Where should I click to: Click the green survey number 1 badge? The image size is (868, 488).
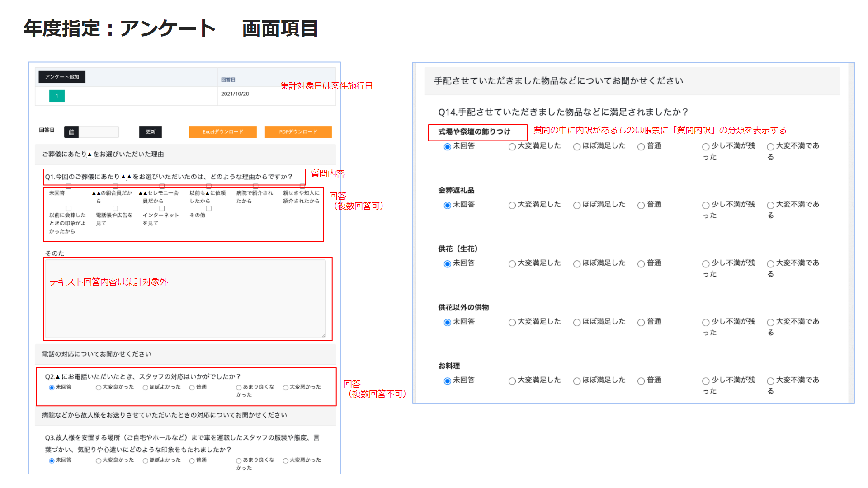point(57,96)
